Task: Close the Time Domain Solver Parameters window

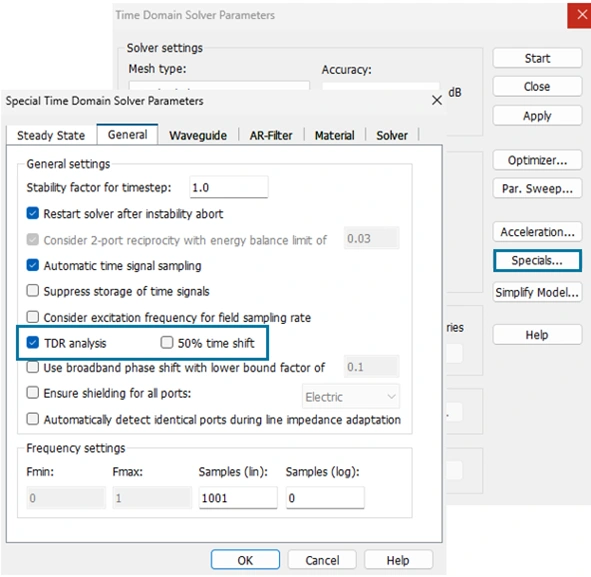Action: (580, 15)
